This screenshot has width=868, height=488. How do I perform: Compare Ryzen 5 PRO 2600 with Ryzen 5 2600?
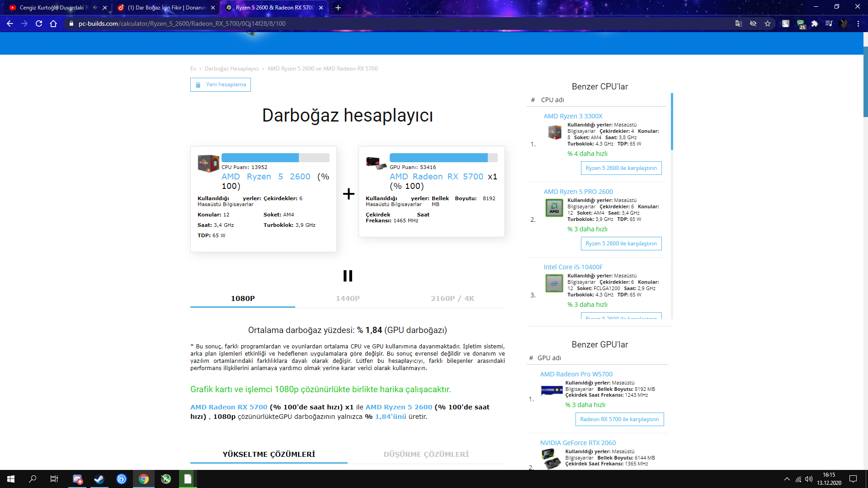(621, 244)
